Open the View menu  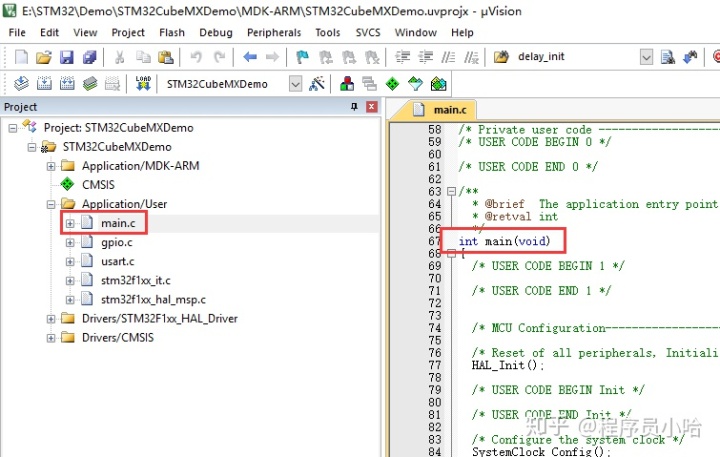[x=85, y=33]
